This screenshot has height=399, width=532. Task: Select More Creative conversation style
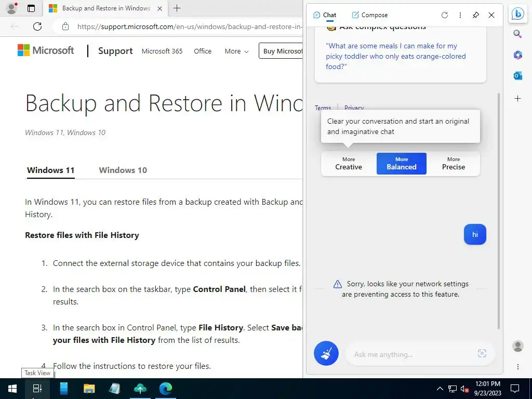[x=349, y=164]
